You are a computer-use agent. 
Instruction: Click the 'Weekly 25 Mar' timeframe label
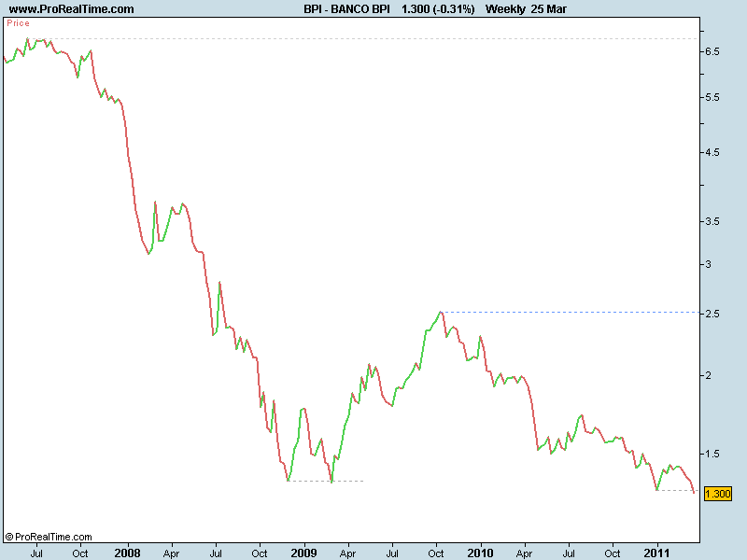tap(526, 9)
